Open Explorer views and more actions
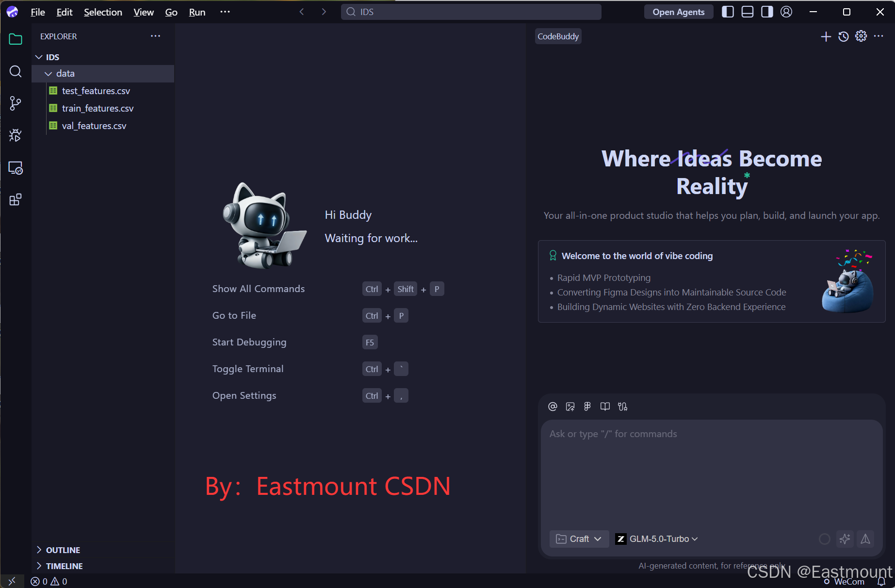This screenshot has width=895, height=588. point(155,36)
